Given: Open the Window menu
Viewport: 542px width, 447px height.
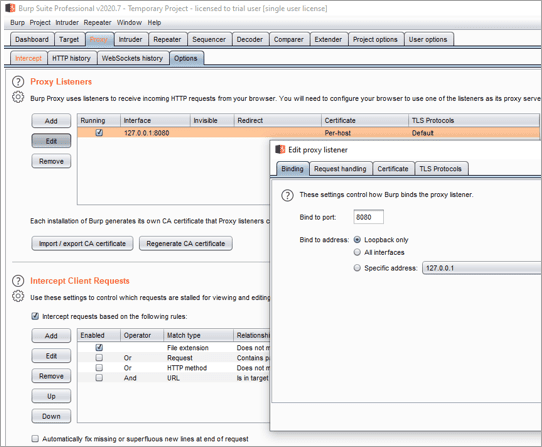Looking at the screenshot, I should tap(129, 22).
